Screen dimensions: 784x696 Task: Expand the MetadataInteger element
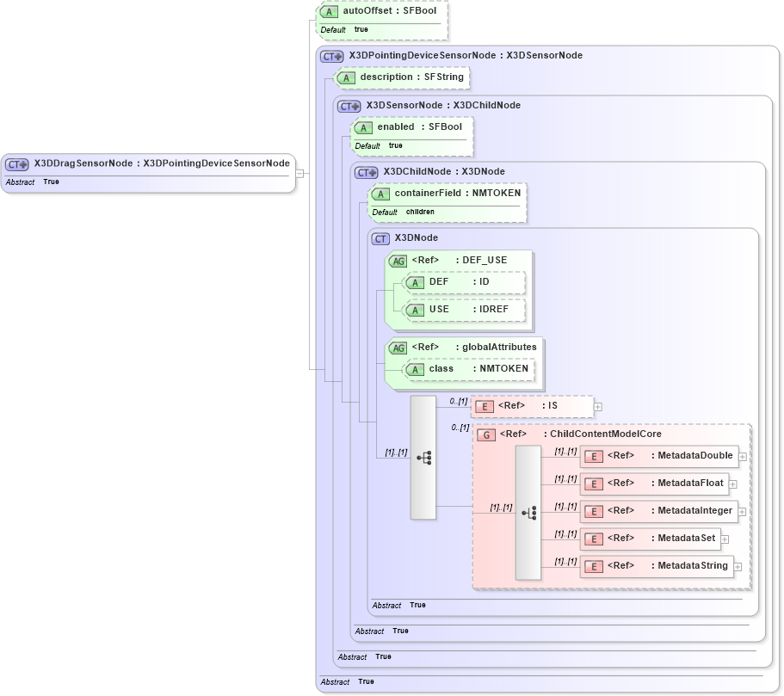point(743,512)
